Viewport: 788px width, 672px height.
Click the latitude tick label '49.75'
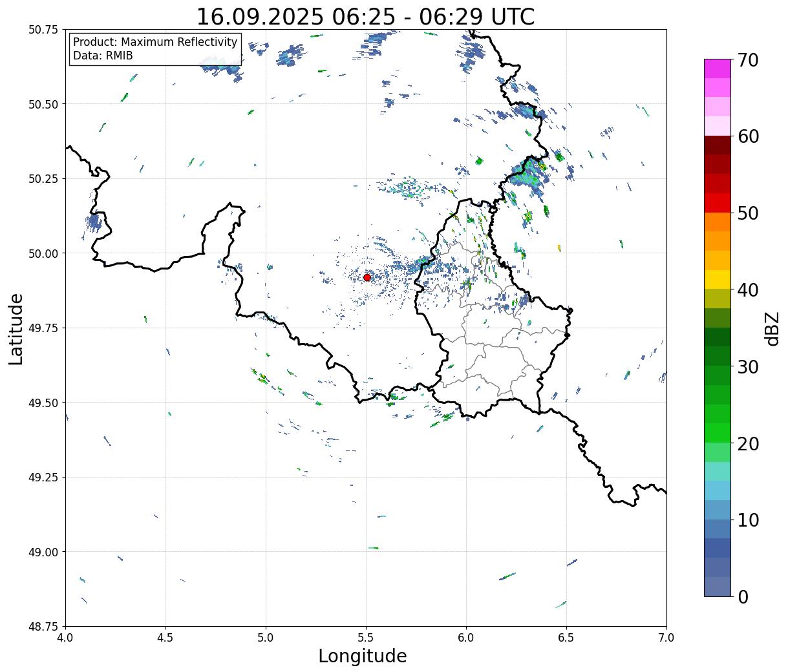(43, 328)
